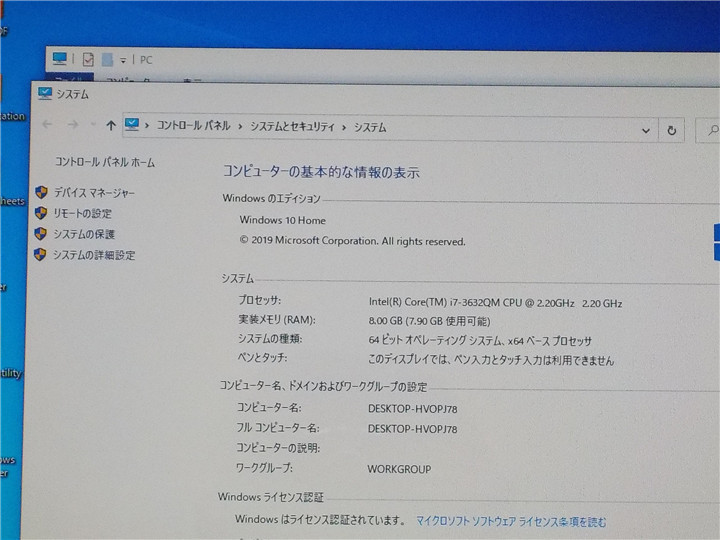
Task: Click the shield icon beside デバイス マネージャー
Action: (41, 192)
